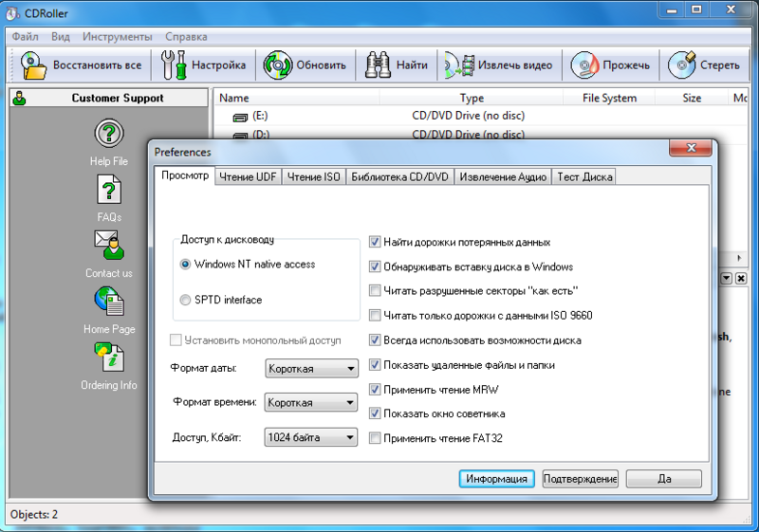Open the Help File icon
The image size is (759, 532).
(x=109, y=133)
